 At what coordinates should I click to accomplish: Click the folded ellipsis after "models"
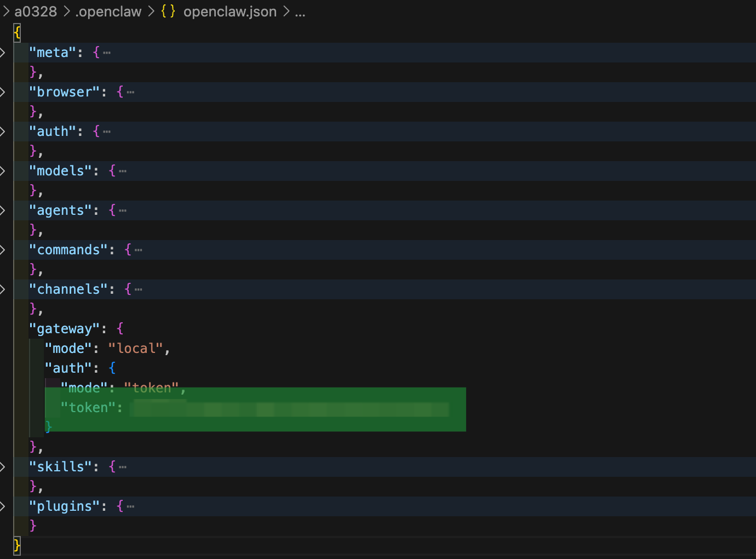click(x=123, y=172)
